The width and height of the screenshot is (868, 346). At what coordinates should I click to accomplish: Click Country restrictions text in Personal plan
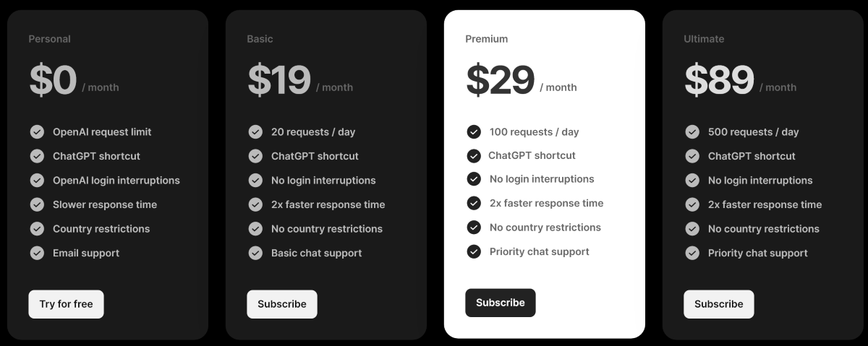point(101,228)
